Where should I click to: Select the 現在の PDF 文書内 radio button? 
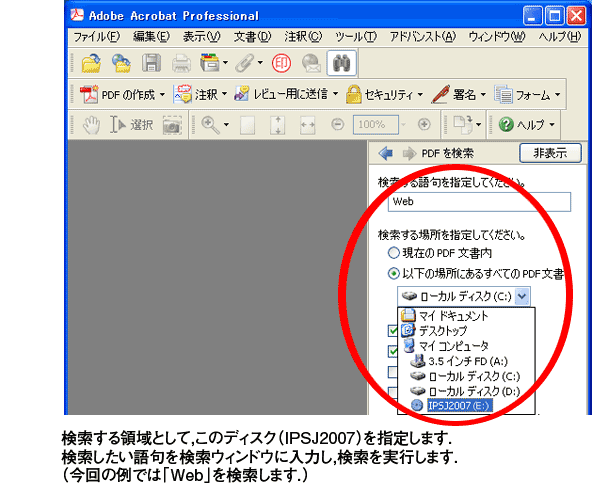point(394,253)
